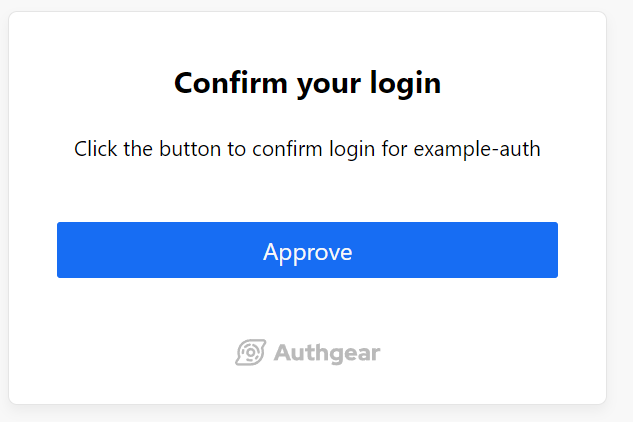633x422 pixels.
Task: Approve the login request
Action: point(307,250)
